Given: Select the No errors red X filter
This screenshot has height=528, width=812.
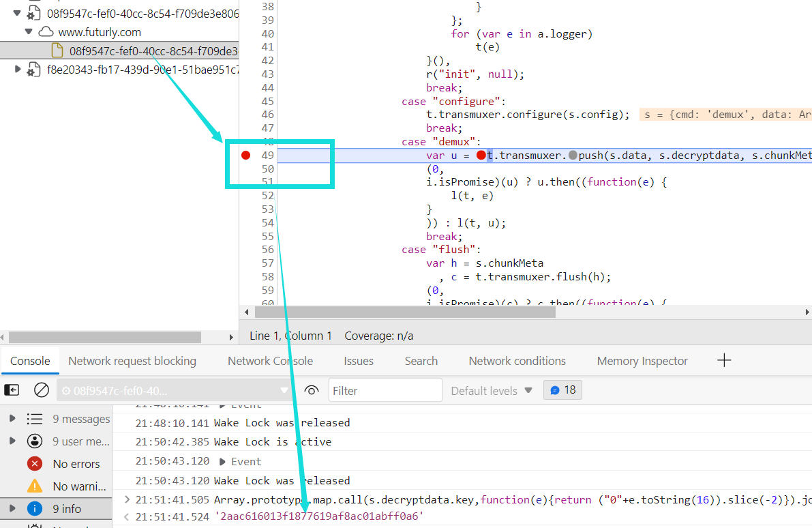Looking at the screenshot, I should (x=35, y=463).
